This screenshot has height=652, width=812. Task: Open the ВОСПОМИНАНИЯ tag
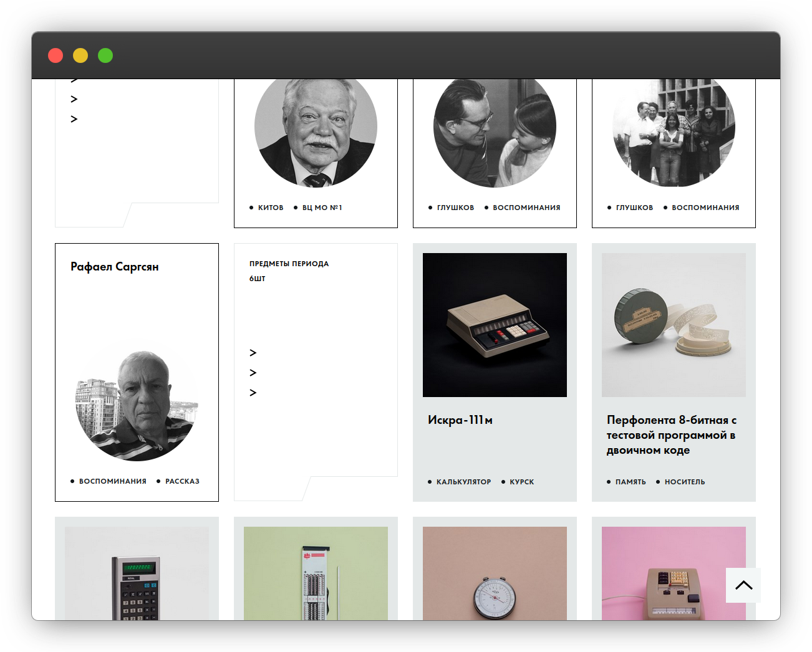pos(527,207)
